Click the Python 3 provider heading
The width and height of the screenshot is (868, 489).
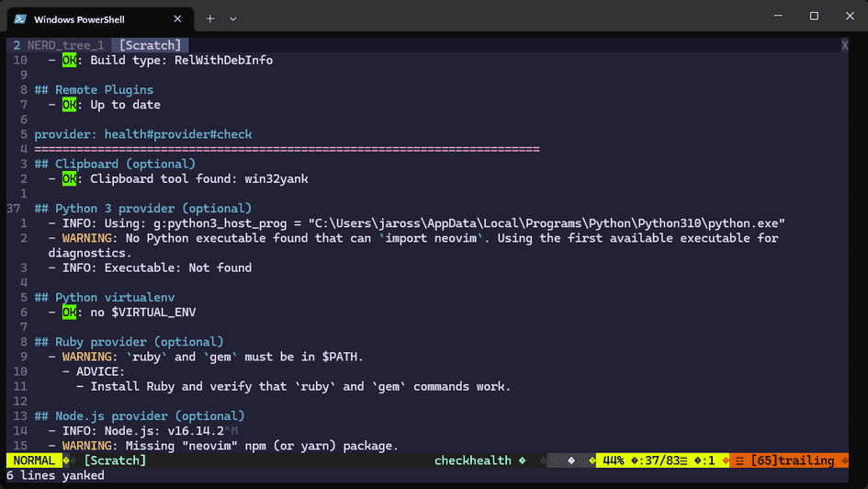[x=152, y=209]
